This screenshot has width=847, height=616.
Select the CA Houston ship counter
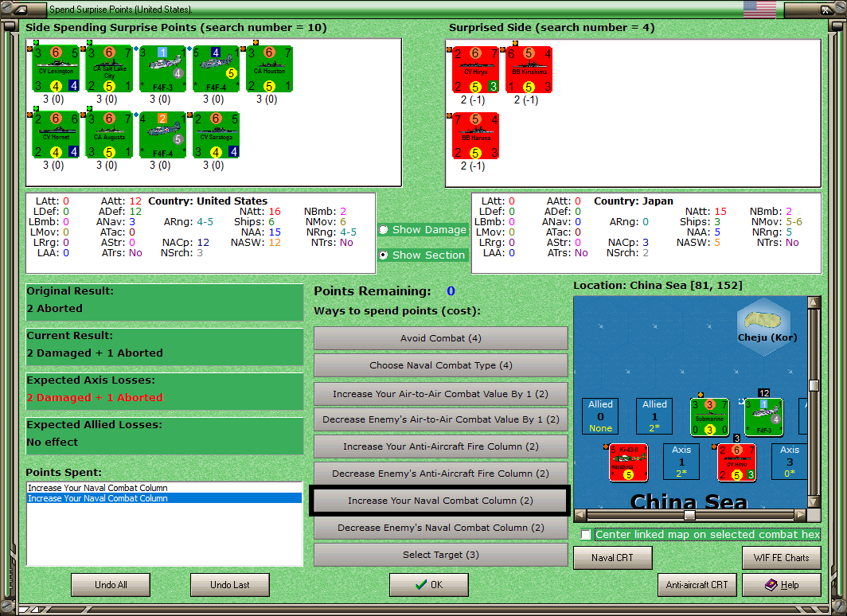270,69
